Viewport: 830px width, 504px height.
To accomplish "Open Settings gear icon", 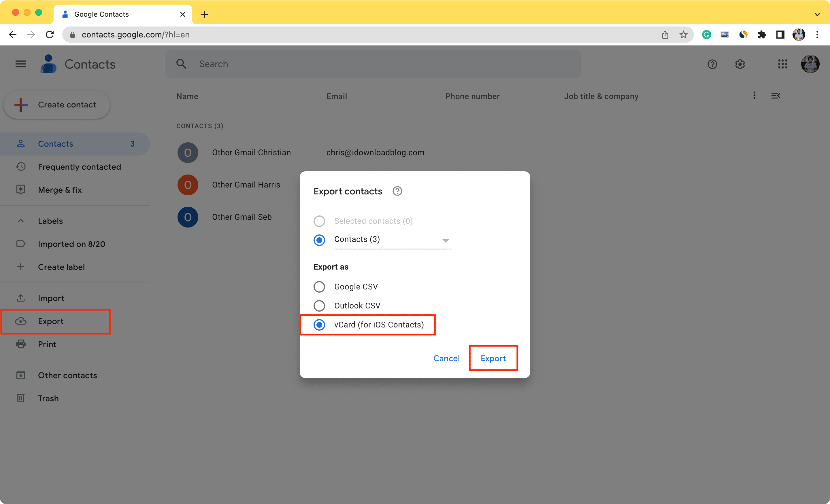I will tap(740, 64).
